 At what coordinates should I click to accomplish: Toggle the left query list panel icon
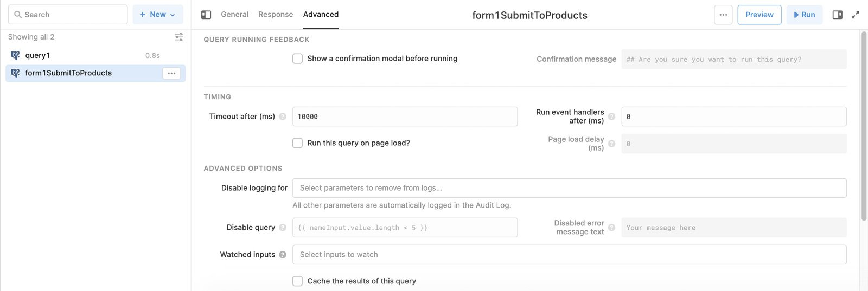(206, 15)
